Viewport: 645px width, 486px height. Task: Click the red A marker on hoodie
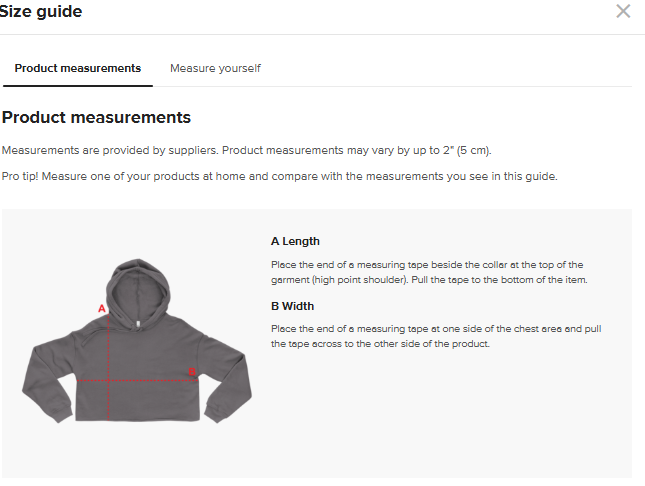[102, 308]
